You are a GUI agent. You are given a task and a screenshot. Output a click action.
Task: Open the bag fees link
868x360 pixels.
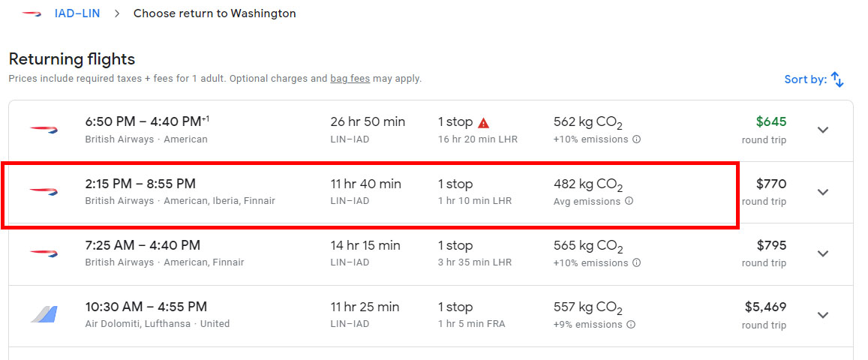tap(350, 78)
